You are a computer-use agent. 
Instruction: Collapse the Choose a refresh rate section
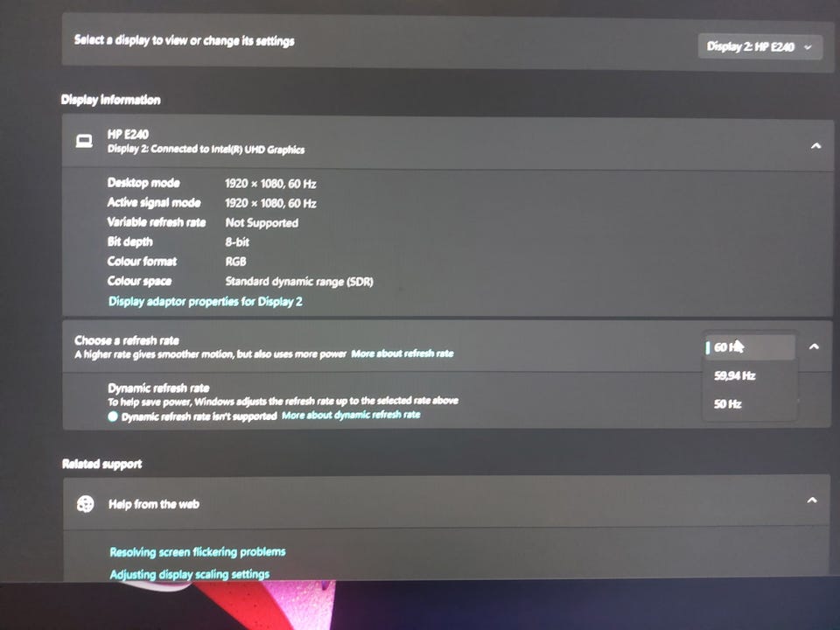(814, 346)
